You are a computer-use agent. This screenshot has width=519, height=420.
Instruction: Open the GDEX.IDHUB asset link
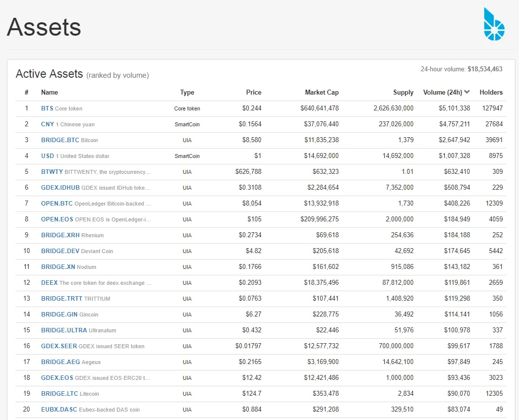pyautogui.click(x=60, y=188)
